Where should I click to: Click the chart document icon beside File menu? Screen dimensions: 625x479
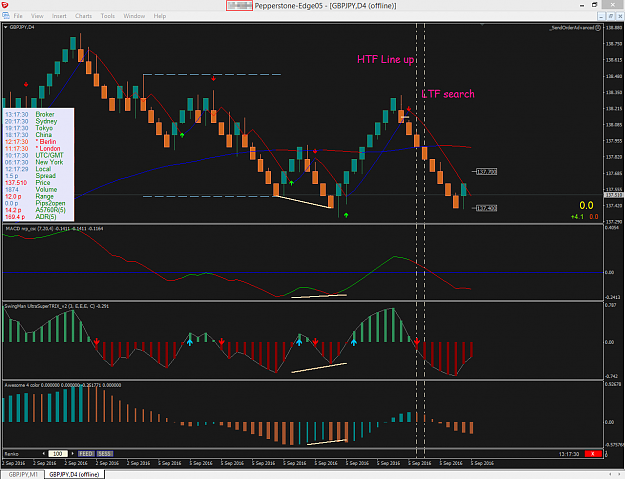tap(6, 16)
